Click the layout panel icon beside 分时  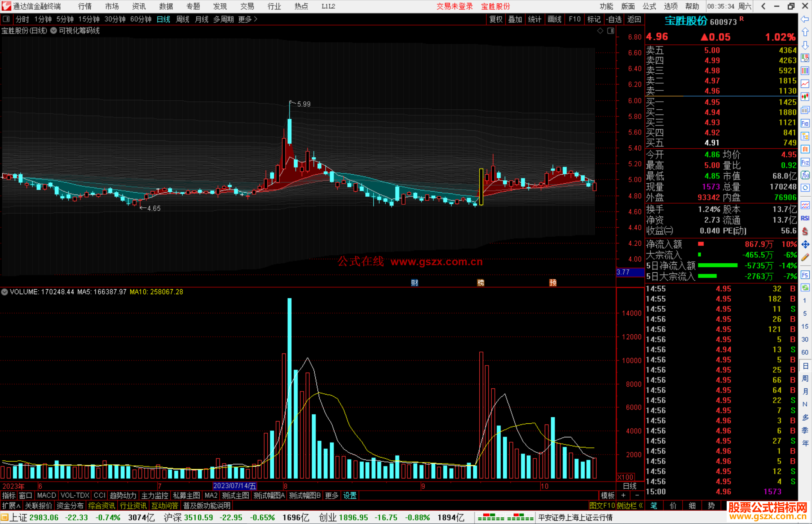point(6,19)
